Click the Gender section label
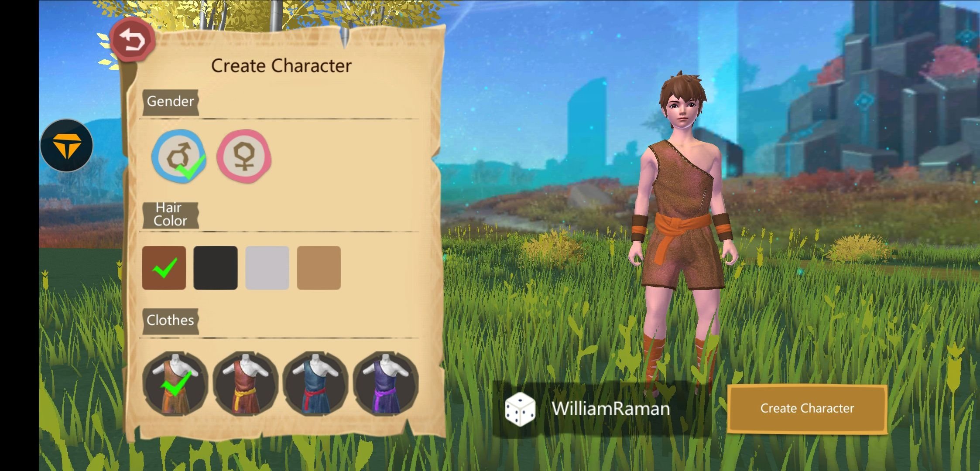Screen dimensions: 980x471 [x=171, y=102]
